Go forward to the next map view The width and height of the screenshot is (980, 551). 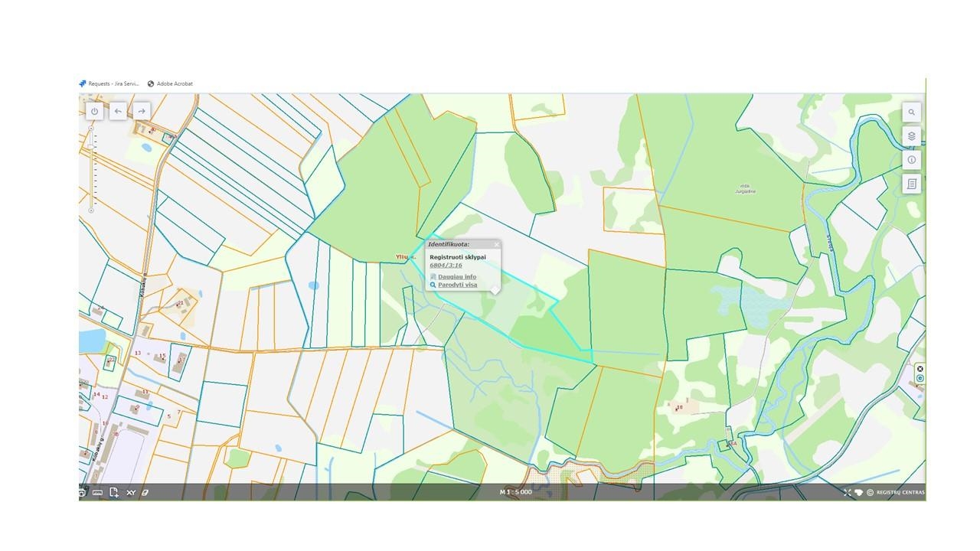142,111
